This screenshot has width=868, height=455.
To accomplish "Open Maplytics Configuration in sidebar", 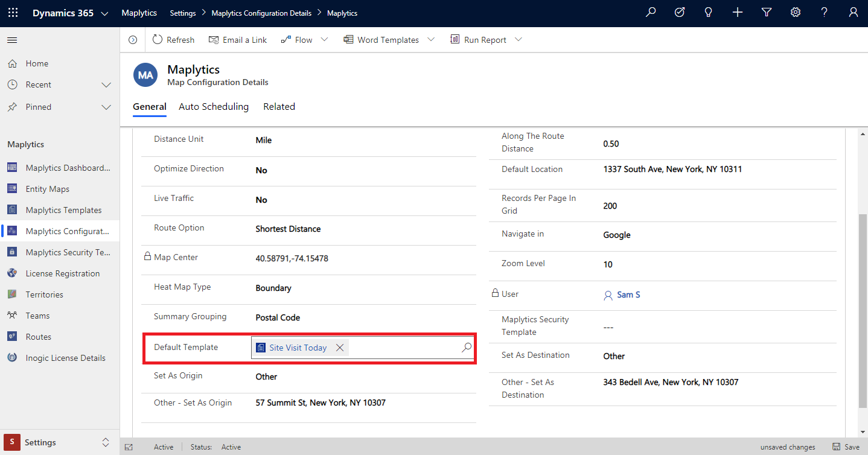I will [x=60, y=231].
